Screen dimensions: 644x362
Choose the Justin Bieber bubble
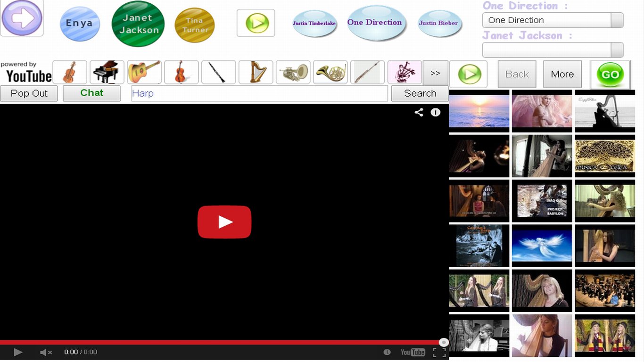[x=440, y=23]
